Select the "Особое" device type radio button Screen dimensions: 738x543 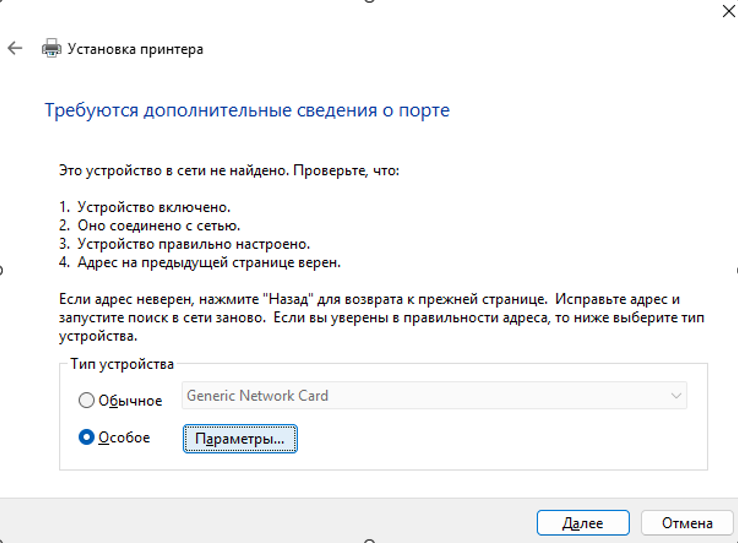[87, 438]
